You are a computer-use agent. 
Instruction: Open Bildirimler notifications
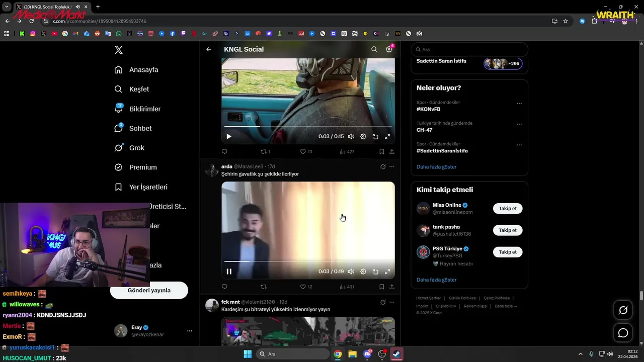pyautogui.click(x=138, y=109)
